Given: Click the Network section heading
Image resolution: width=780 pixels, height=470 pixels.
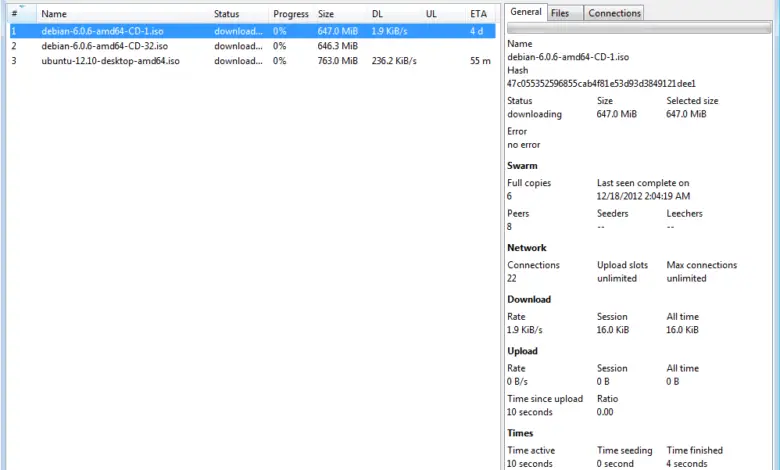Looking at the screenshot, I should 527,248.
